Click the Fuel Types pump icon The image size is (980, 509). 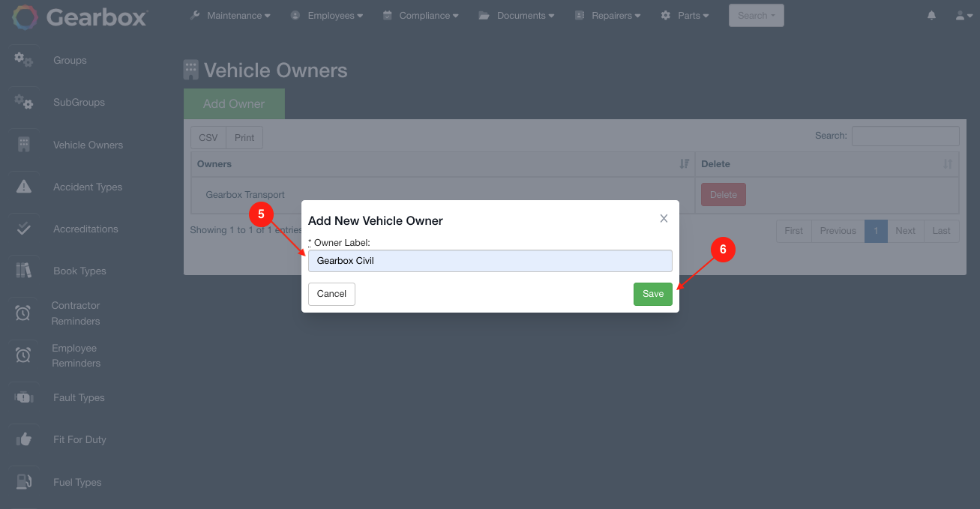pos(24,482)
